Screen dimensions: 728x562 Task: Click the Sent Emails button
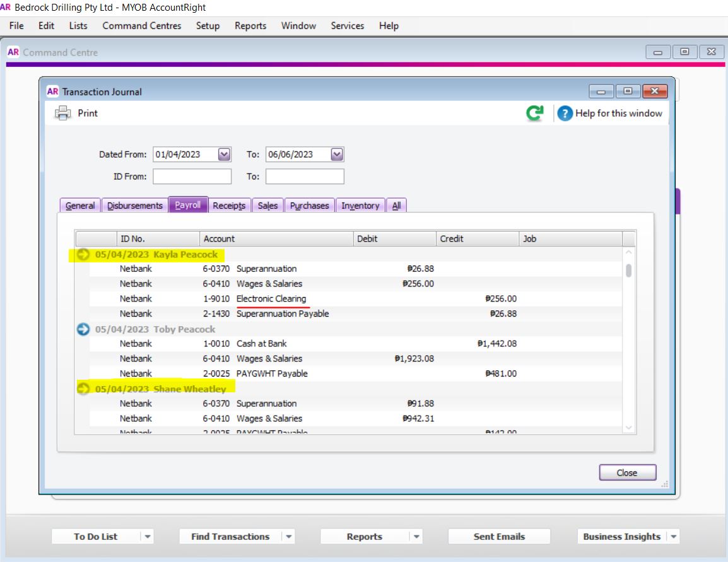coord(499,537)
